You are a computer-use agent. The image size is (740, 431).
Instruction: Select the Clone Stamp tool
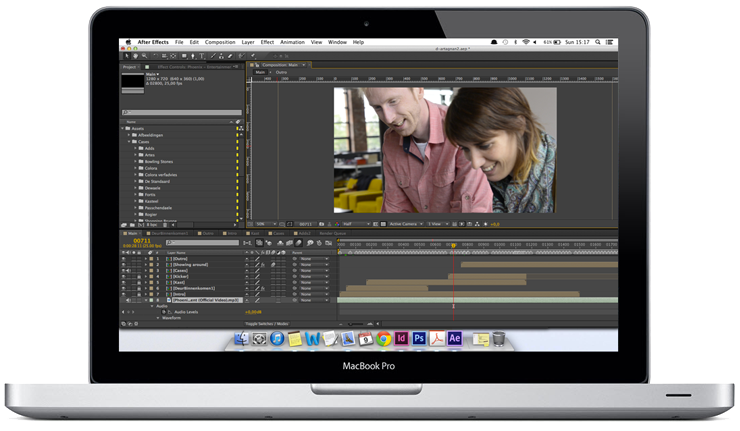[x=221, y=56]
